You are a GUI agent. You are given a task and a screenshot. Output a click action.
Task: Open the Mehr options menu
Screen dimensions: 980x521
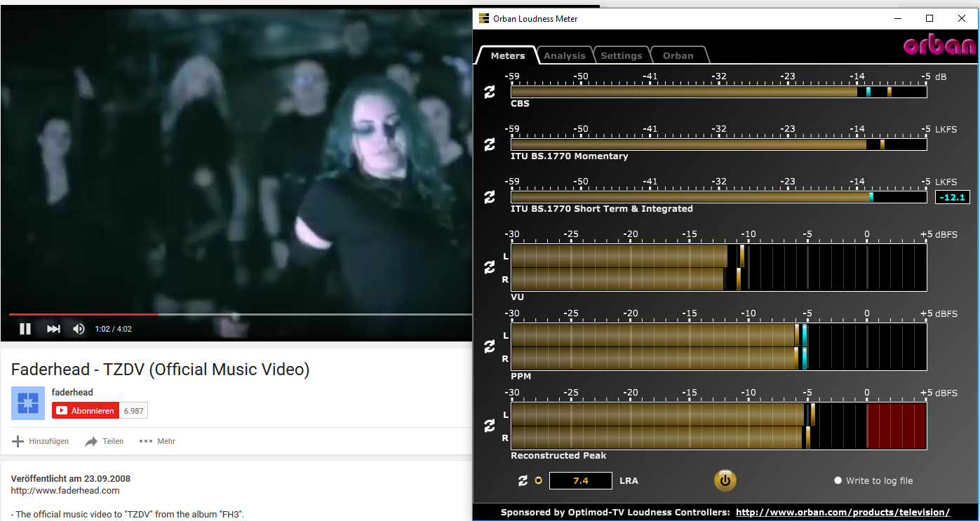pos(157,441)
